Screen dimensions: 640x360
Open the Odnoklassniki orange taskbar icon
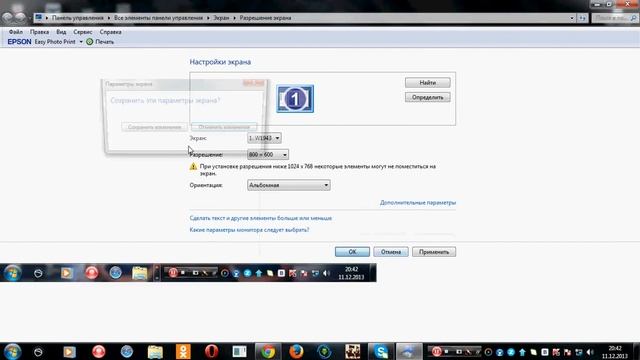click(x=183, y=351)
